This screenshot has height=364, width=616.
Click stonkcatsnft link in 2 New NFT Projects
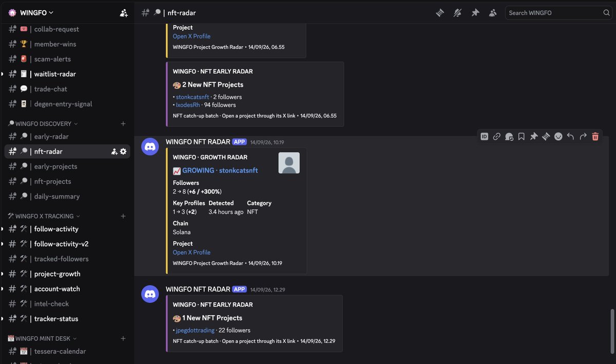pyautogui.click(x=193, y=97)
